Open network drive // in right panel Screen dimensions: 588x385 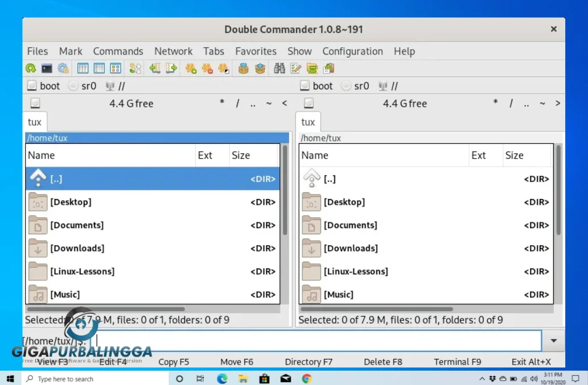tap(389, 86)
